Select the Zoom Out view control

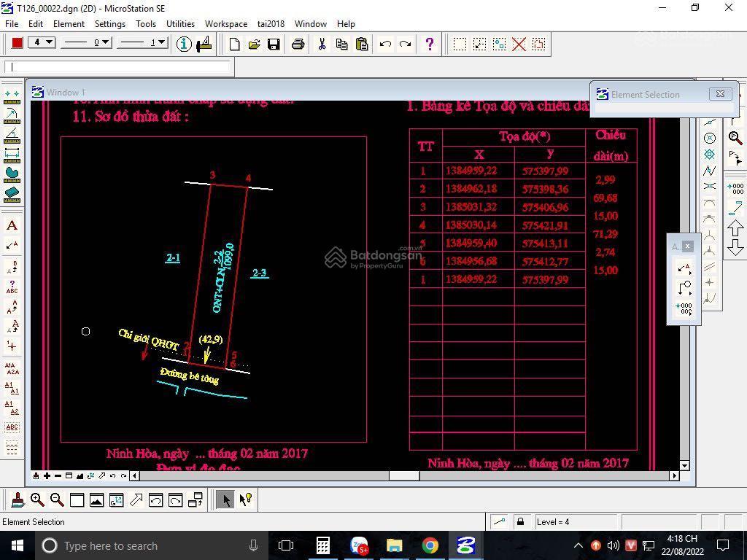click(57, 500)
